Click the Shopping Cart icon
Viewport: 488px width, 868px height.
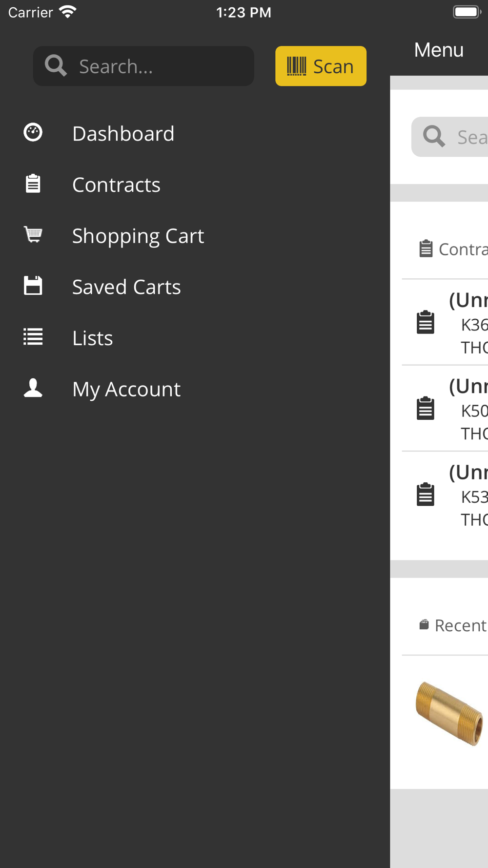tap(33, 235)
